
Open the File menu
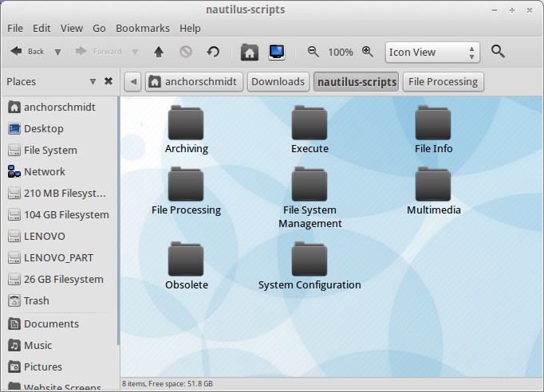tap(15, 28)
